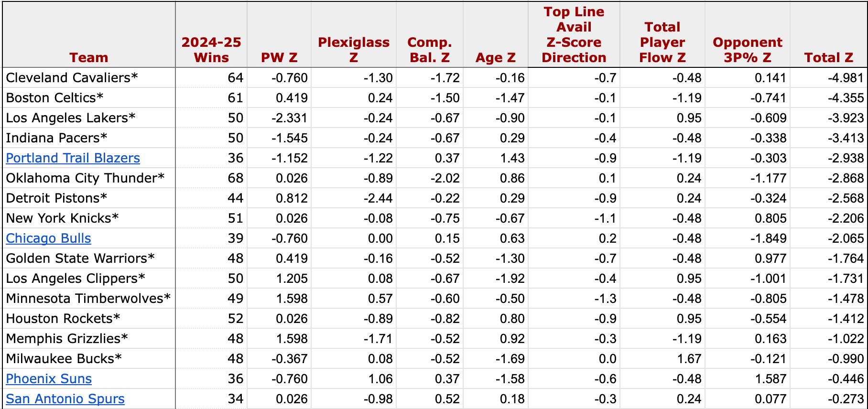Viewport: 868px width, 409px height.
Task: Open the Portland Trail Blazers link
Action: click(73, 158)
